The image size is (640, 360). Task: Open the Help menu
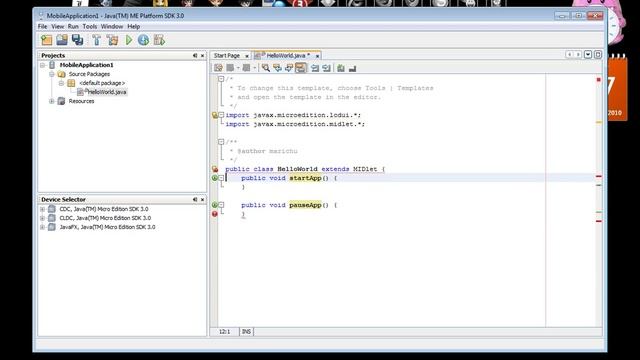point(133,26)
